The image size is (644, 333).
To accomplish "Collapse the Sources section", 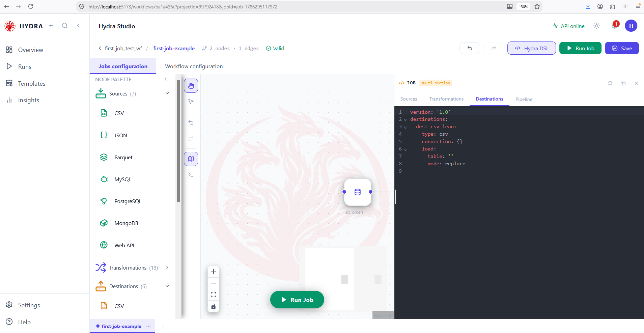I will [167, 93].
